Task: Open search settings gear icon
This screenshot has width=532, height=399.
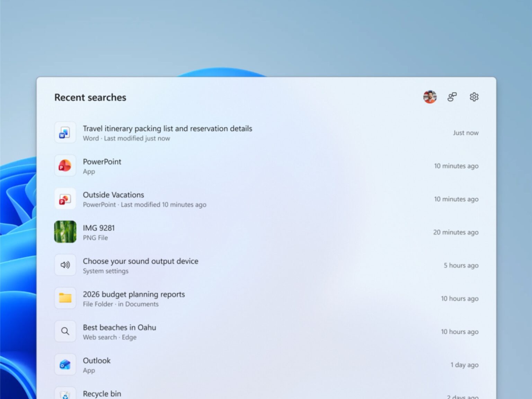Action: (x=474, y=97)
